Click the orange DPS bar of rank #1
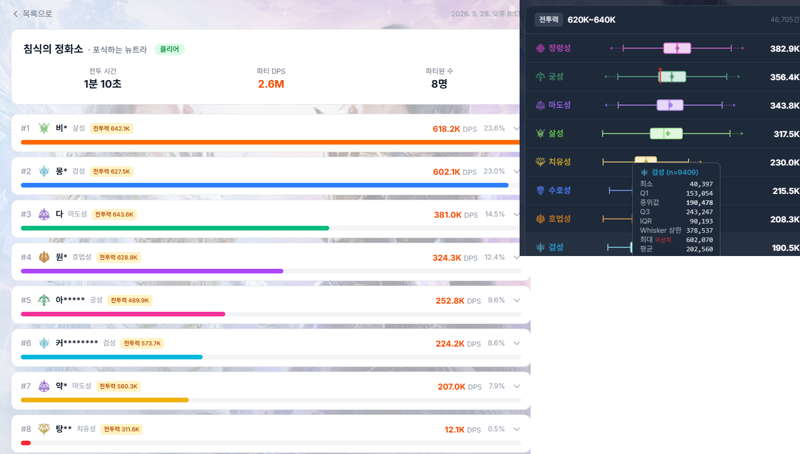 coord(270,142)
